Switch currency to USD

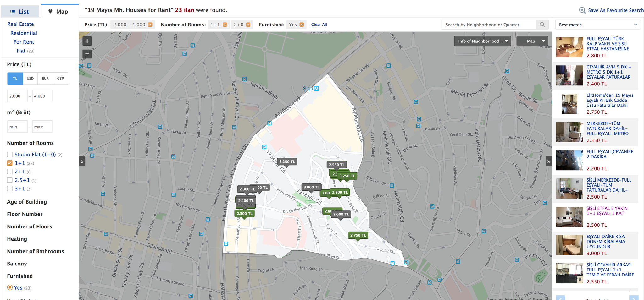click(x=30, y=79)
